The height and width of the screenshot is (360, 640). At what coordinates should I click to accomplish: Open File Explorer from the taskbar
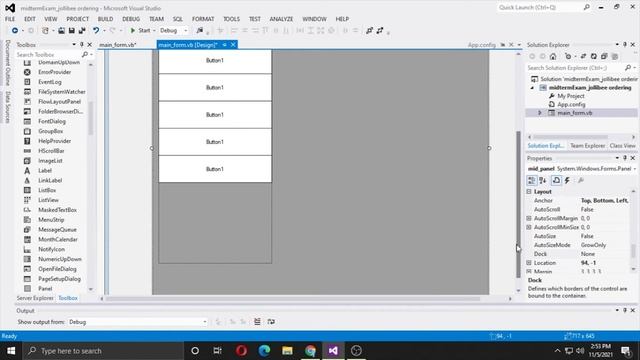tap(287, 351)
